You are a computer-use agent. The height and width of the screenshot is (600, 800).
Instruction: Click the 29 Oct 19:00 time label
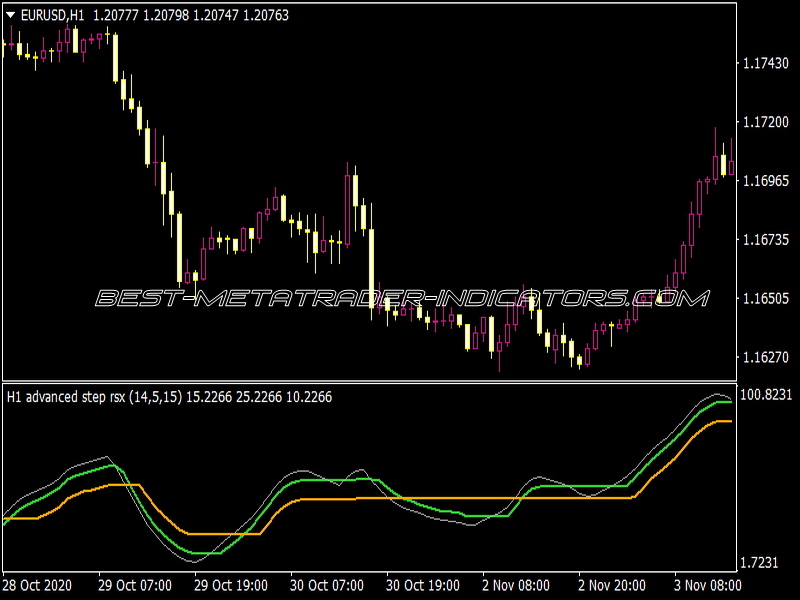(x=231, y=585)
